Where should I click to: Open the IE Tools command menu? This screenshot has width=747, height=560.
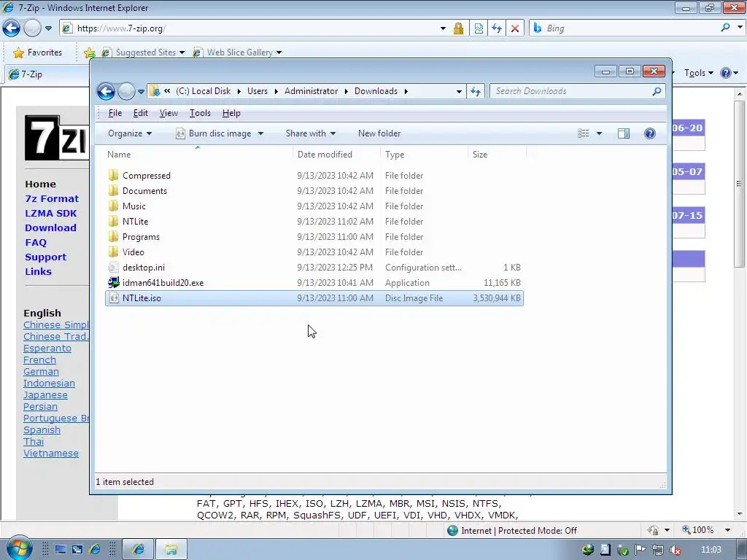pyautogui.click(x=698, y=73)
